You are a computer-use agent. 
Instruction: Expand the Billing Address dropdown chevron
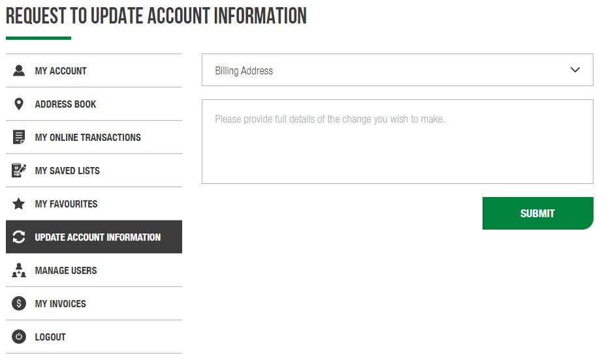tap(575, 70)
